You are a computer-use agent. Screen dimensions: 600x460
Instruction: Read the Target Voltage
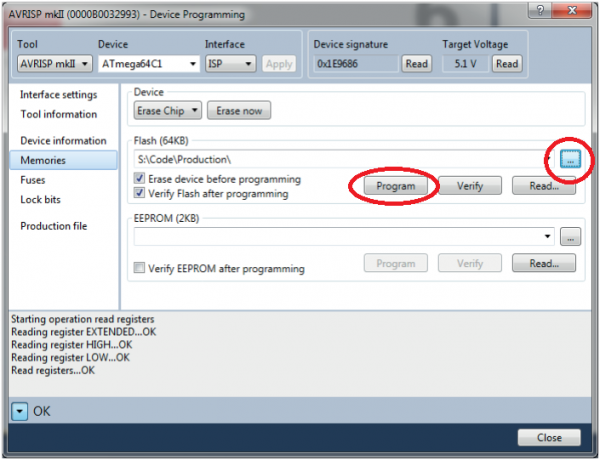pos(507,64)
